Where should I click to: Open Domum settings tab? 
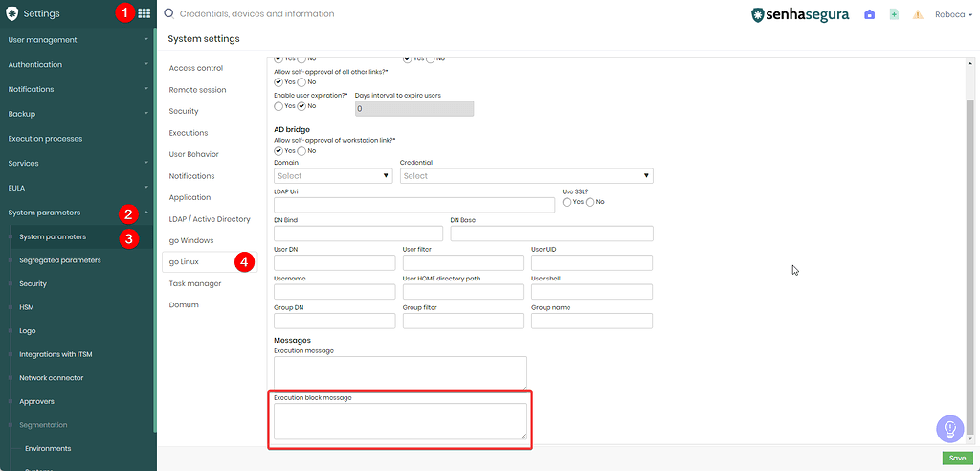point(184,305)
